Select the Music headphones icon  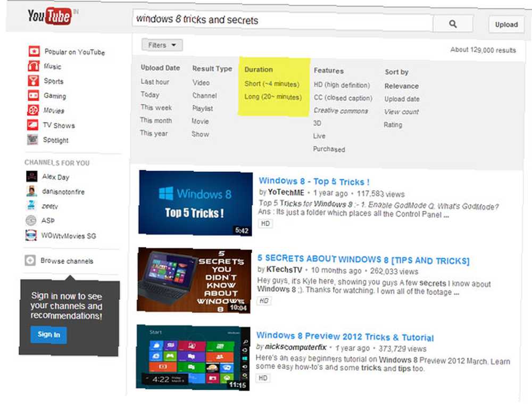[x=33, y=66]
